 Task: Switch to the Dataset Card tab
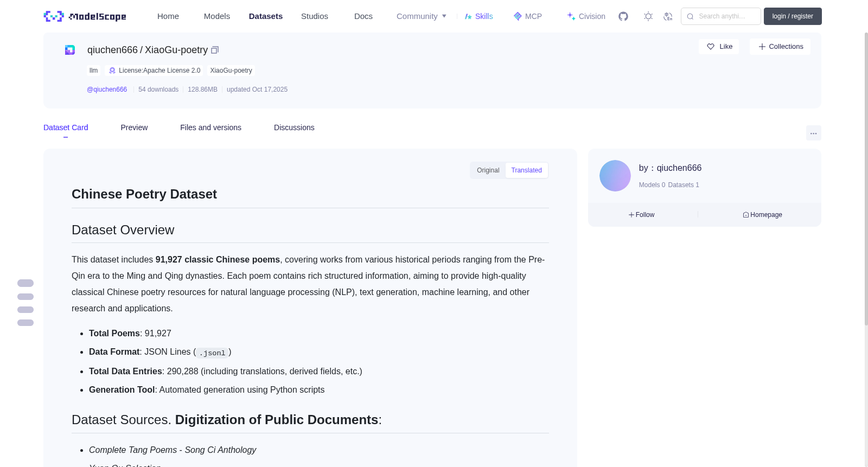pyautogui.click(x=66, y=127)
